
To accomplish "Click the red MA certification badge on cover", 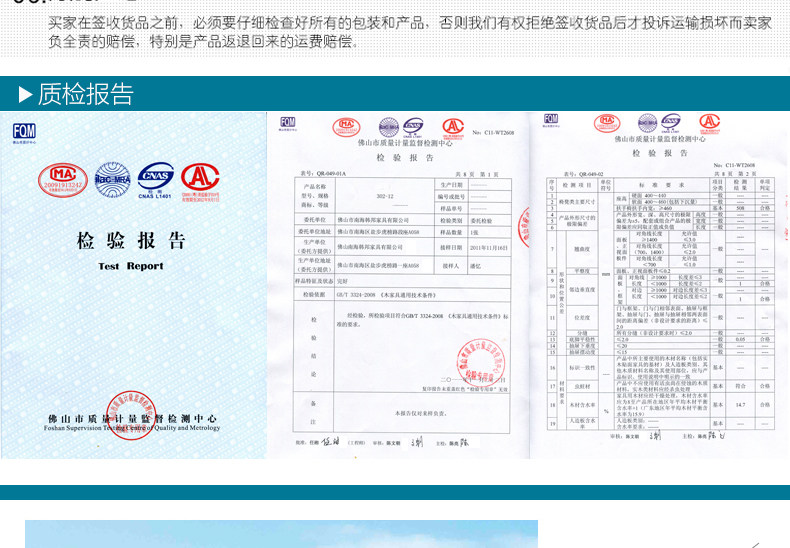I will click(62, 180).
